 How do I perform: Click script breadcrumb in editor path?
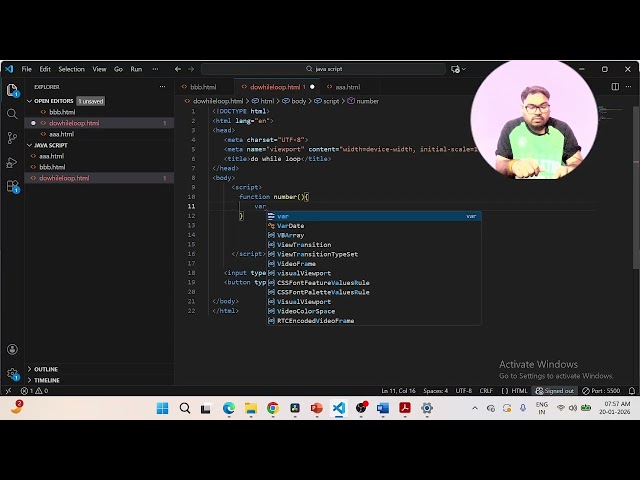click(x=327, y=101)
